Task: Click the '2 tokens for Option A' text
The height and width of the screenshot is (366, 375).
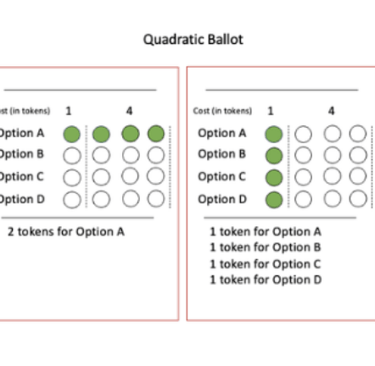Action: [66, 231]
